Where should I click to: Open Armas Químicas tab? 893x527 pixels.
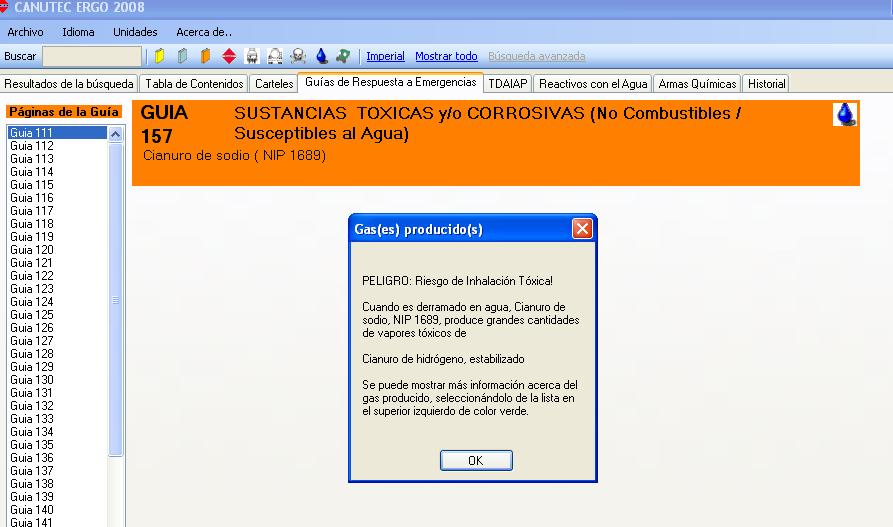pyautogui.click(x=697, y=84)
